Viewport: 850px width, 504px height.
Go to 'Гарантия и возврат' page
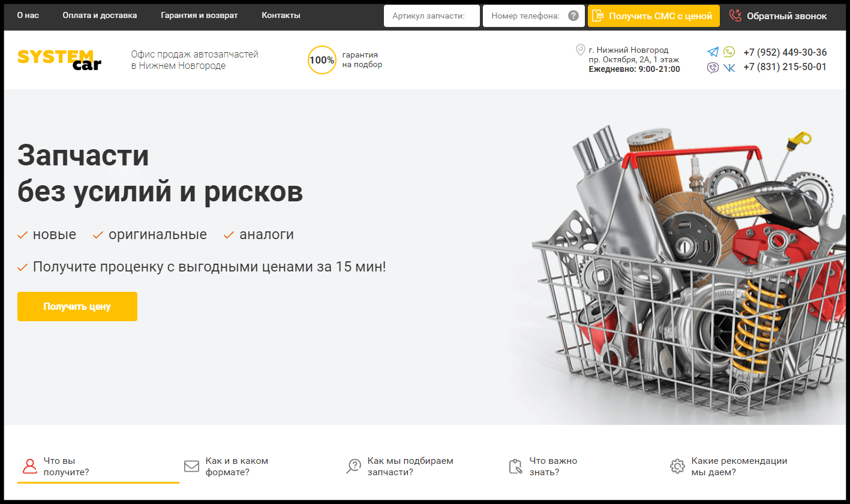[x=199, y=15]
